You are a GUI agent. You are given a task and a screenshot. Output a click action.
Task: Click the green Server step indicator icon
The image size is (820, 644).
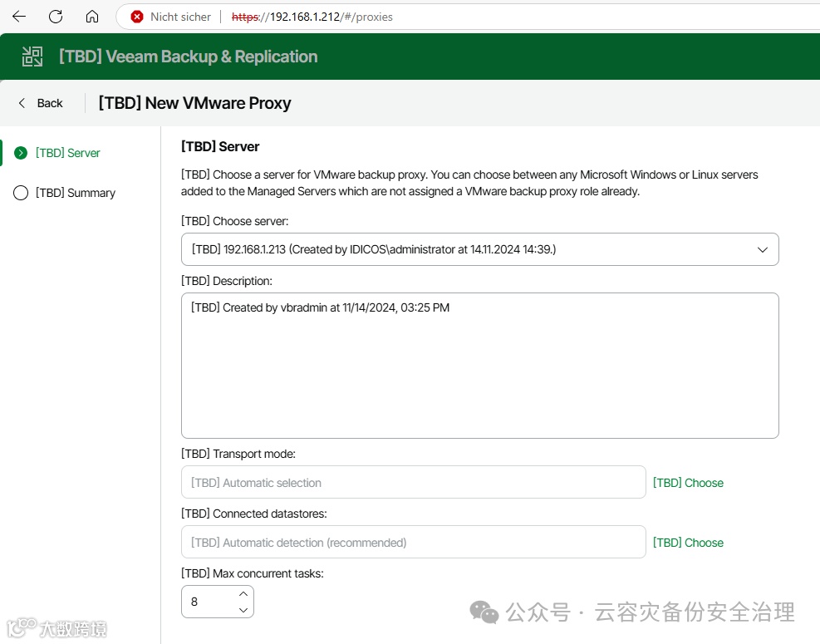(21, 153)
